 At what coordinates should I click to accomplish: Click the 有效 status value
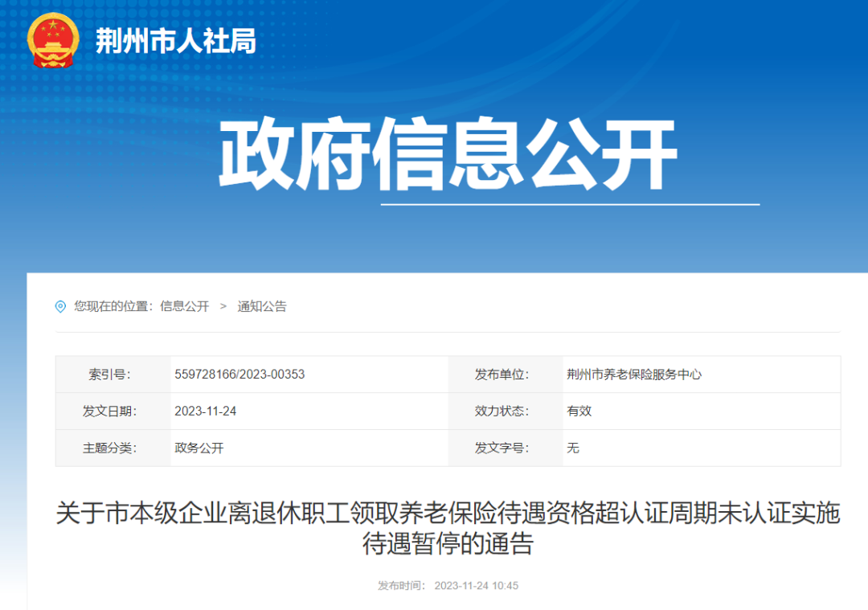coord(578,411)
